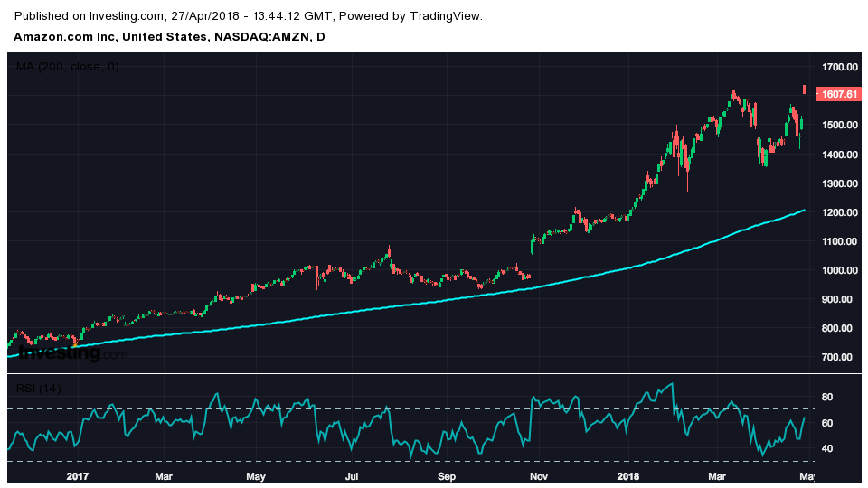Viewport: 868px width, 488px height.
Task: Click the Published on Investing.com header text
Action: pos(249,16)
